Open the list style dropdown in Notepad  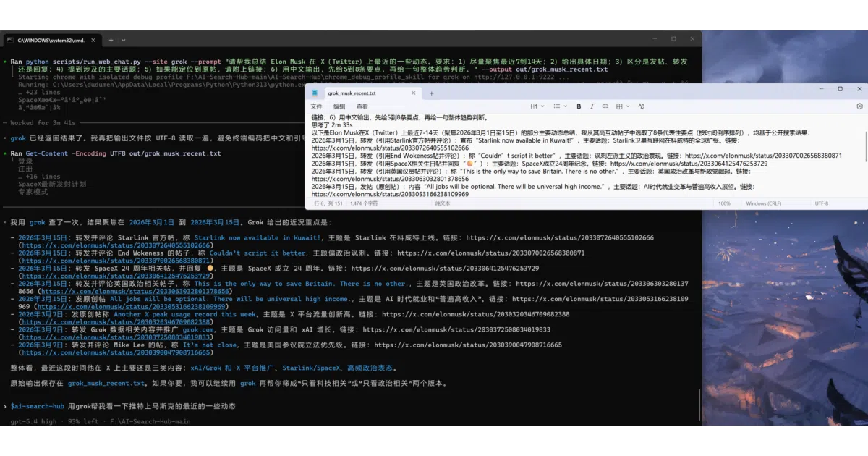559,106
